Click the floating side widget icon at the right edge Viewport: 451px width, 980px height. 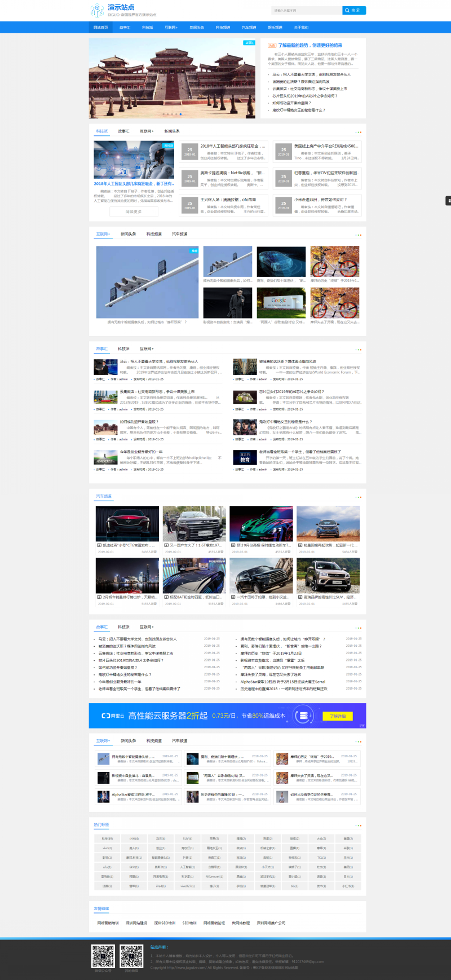[x=448, y=200]
